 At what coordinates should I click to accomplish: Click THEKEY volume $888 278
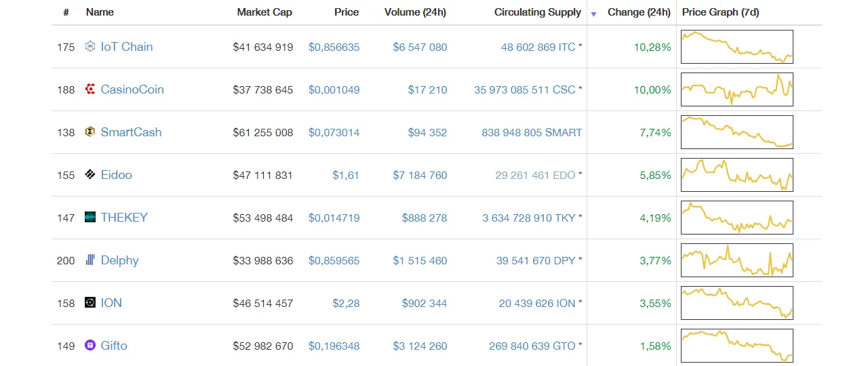[x=425, y=218]
